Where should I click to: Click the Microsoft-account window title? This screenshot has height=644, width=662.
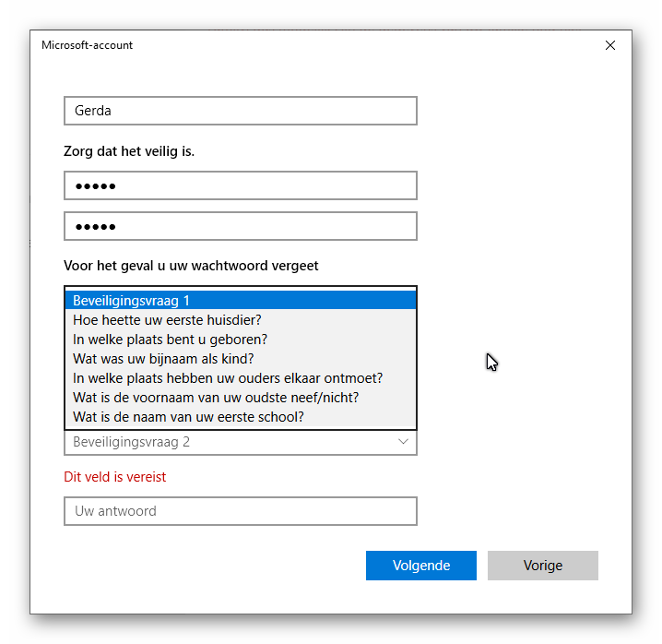(87, 45)
